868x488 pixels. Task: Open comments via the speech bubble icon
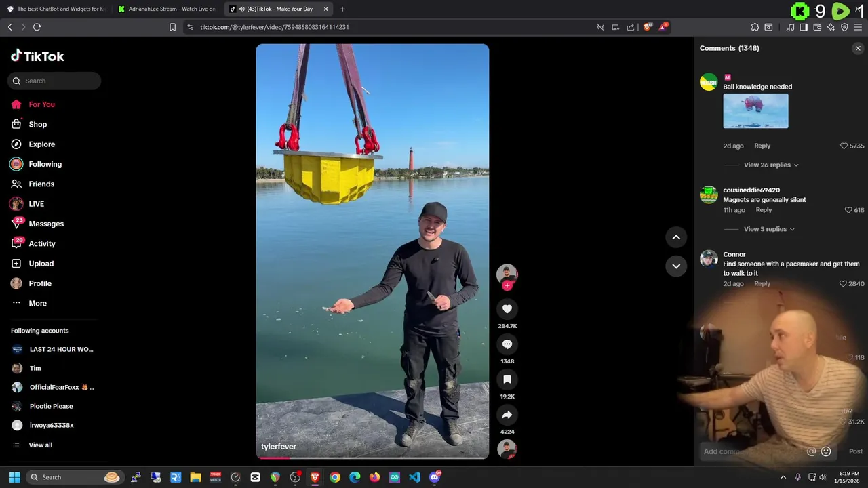pos(507,344)
